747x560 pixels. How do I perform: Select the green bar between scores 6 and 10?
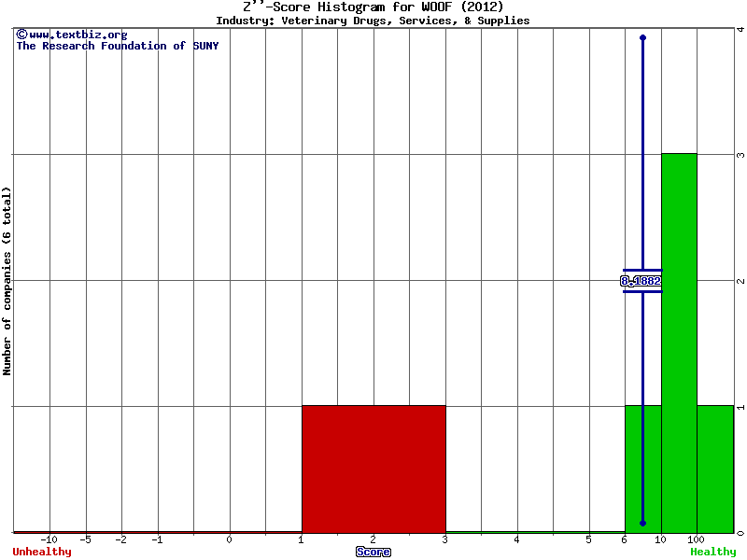pyautogui.click(x=643, y=469)
